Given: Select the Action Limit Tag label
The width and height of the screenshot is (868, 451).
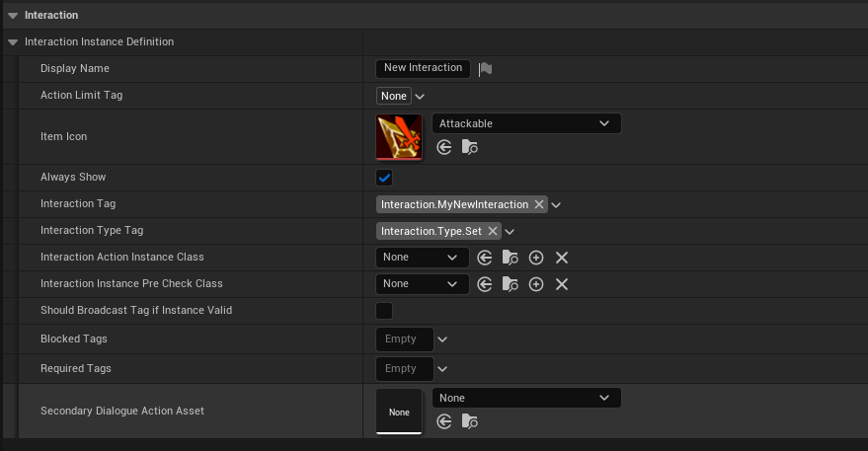Looking at the screenshot, I should [81, 95].
